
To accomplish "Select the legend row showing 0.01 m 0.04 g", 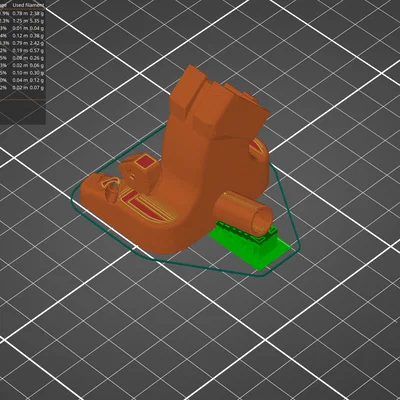I will pyautogui.click(x=22, y=28).
